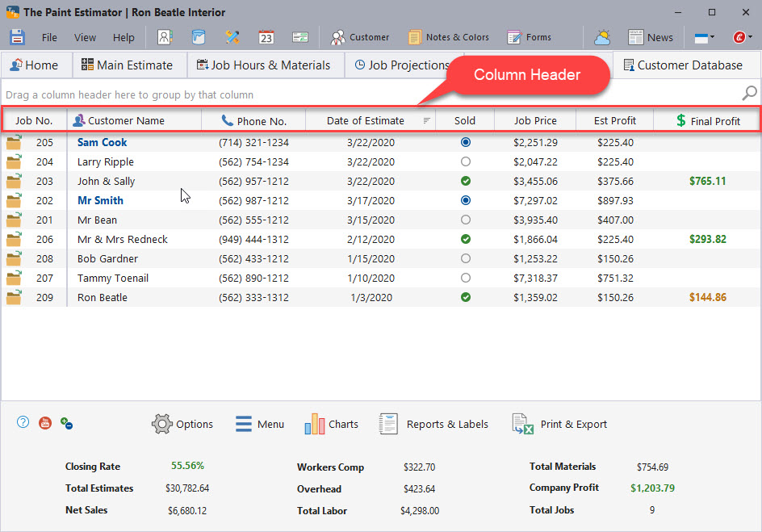The height and width of the screenshot is (532, 762).
Task: Open the Charts panel at the bottom
Action: coord(331,423)
